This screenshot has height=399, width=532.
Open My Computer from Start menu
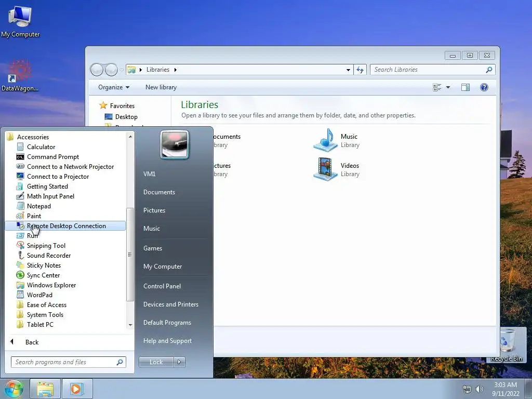click(163, 267)
